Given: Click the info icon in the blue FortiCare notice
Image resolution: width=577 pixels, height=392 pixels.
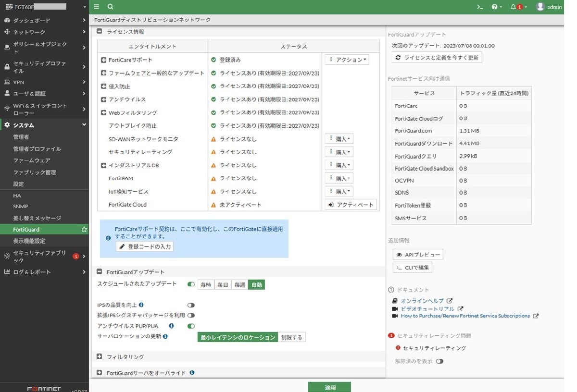Looking at the screenshot, I should pyautogui.click(x=108, y=238).
